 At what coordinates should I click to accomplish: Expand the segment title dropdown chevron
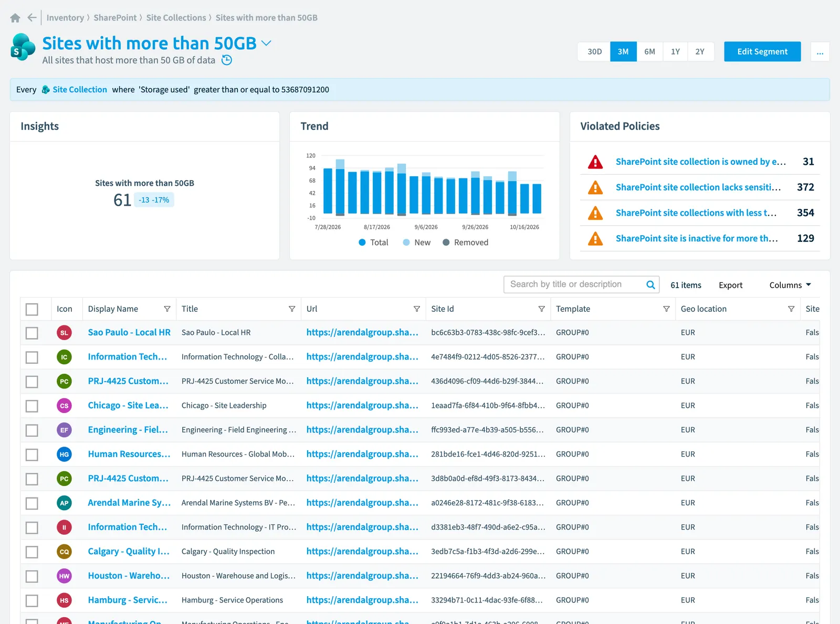(266, 43)
